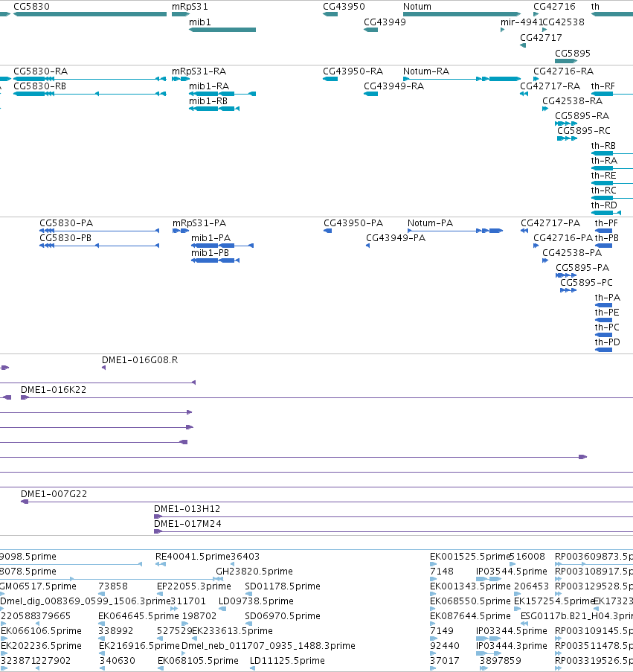The image size is (633, 672).
Task: Select the GH23820.5prime EST label
Action: click(x=254, y=572)
